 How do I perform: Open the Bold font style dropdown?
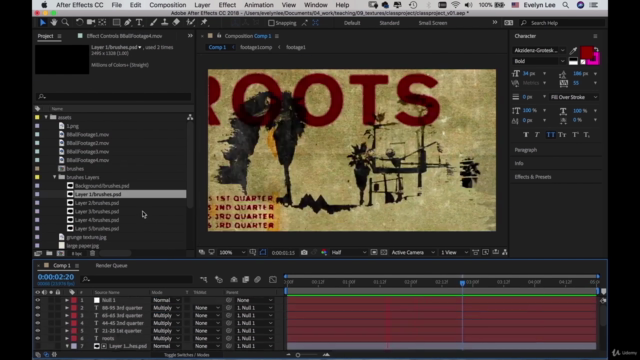(x=539, y=61)
